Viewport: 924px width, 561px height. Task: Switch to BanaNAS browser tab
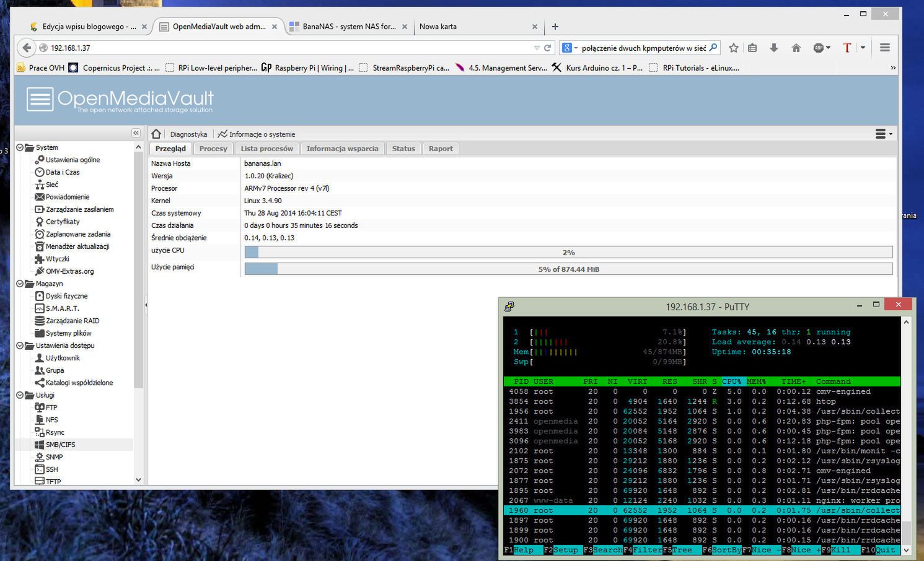coord(348,27)
